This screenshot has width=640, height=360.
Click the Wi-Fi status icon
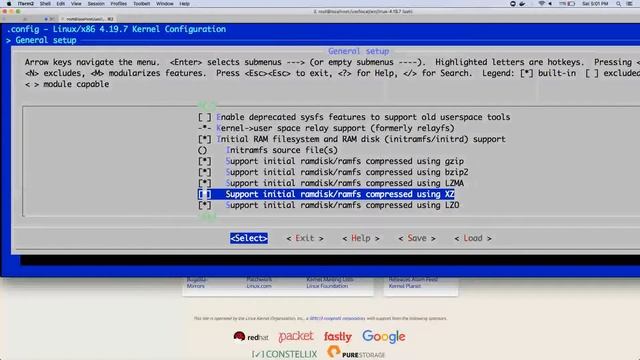[541, 4]
